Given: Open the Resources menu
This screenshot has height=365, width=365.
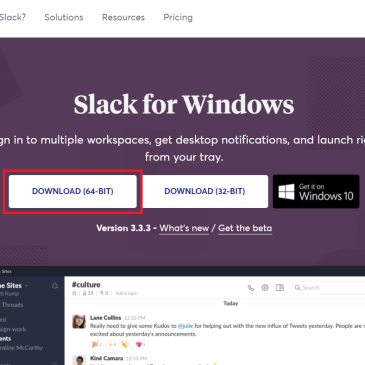Looking at the screenshot, I should coord(123,17).
